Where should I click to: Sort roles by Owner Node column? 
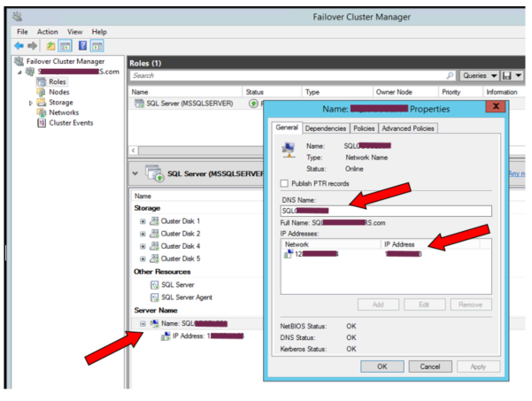coord(394,92)
